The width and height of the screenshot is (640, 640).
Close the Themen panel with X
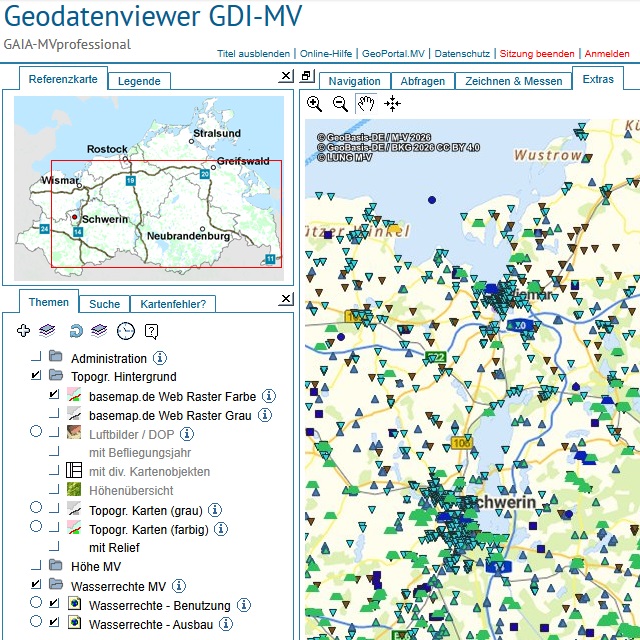286,299
